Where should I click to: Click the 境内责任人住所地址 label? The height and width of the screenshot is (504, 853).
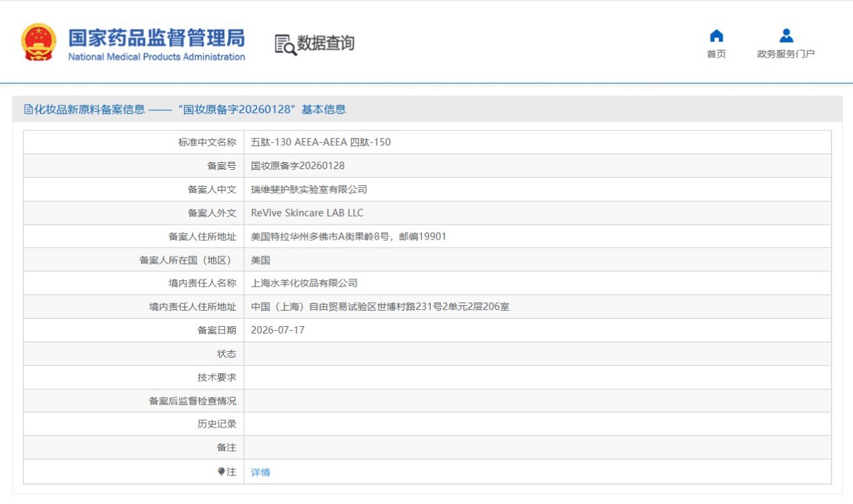click(x=193, y=306)
